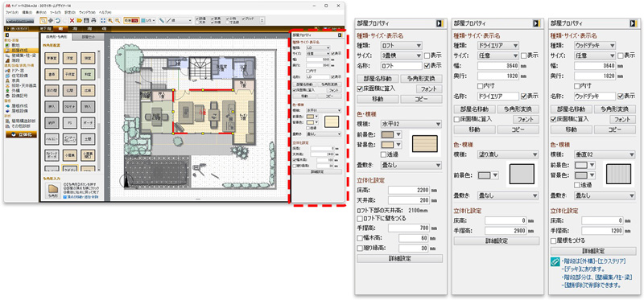Switch to 四角形・多角形 tab
644x300 pixels.
click(56, 37)
